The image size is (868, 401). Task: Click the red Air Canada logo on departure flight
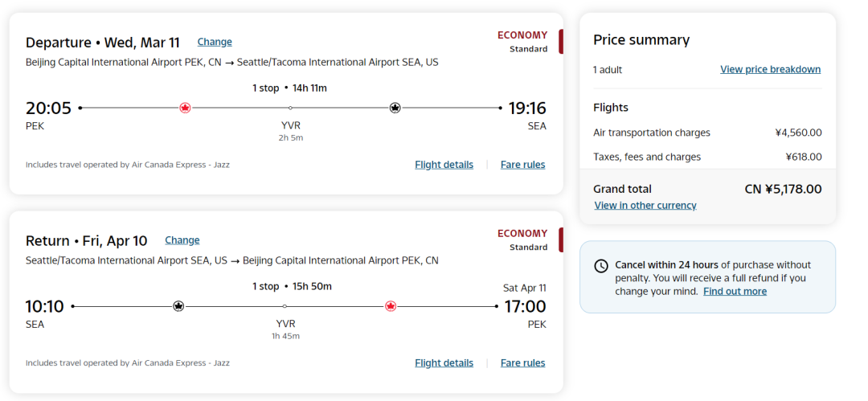pyautogui.click(x=185, y=108)
